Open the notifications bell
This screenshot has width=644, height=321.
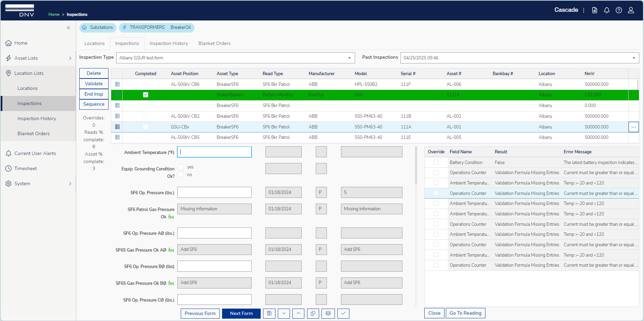606,10
